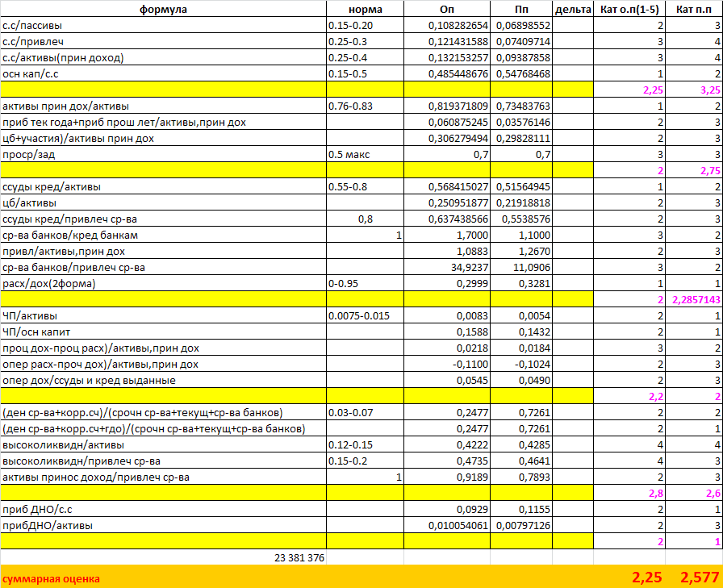
Task: Select 'высоколиквидн/активы' cell
Action: tap(163, 444)
